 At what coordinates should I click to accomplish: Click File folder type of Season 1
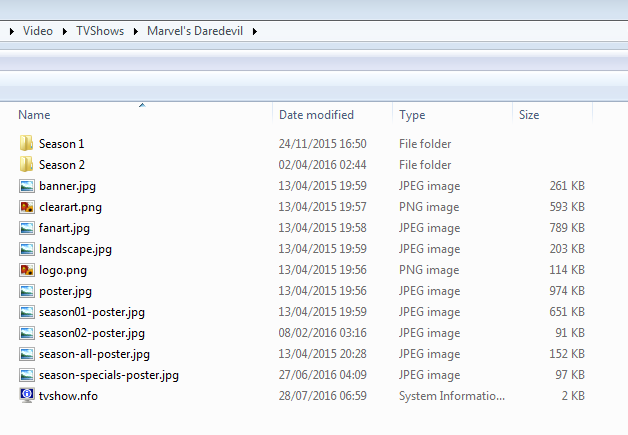point(425,144)
